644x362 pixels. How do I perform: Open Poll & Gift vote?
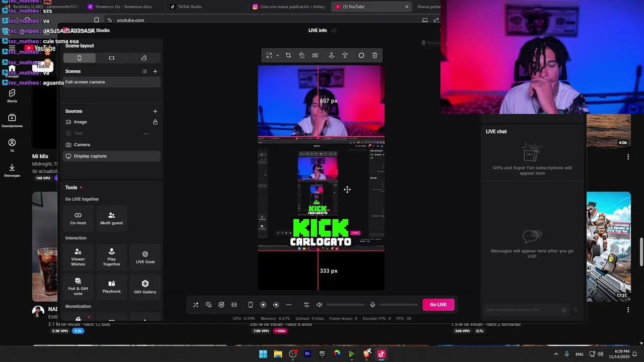pyautogui.click(x=78, y=287)
